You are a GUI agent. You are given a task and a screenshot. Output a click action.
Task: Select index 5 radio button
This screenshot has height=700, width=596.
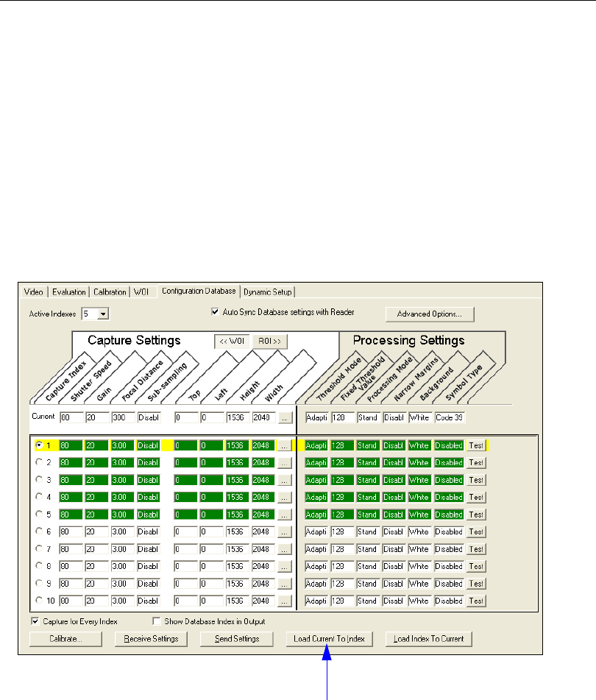39,514
